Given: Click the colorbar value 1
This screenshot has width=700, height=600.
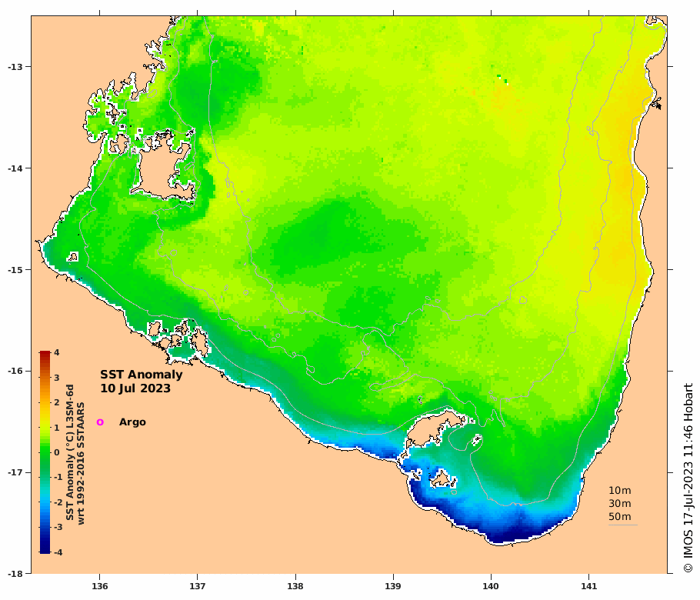Looking at the screenshot, I should tap(57, 428).
